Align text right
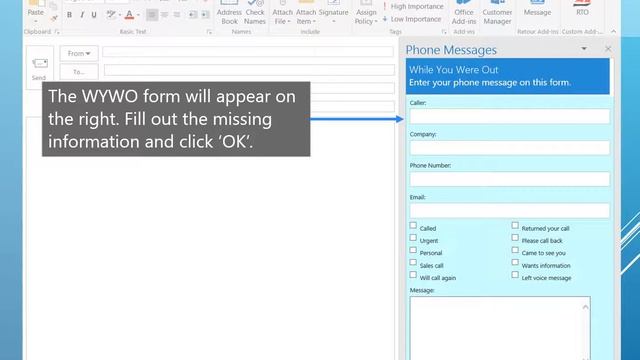This screenshot has width=640, height=360. [177, 15]
